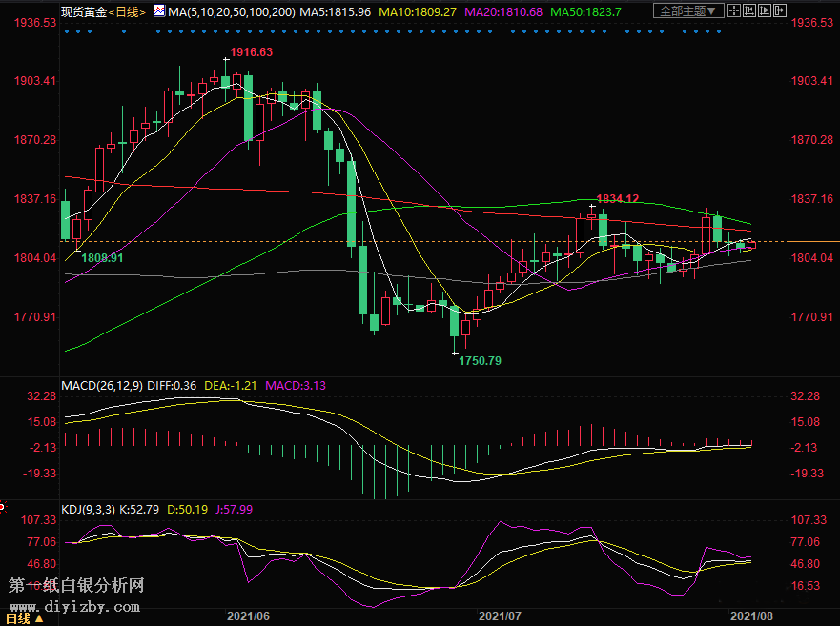
Task: Click the MA indicator icon before MA(5,10,20,50,100,200)
Action: pos(158,11)
